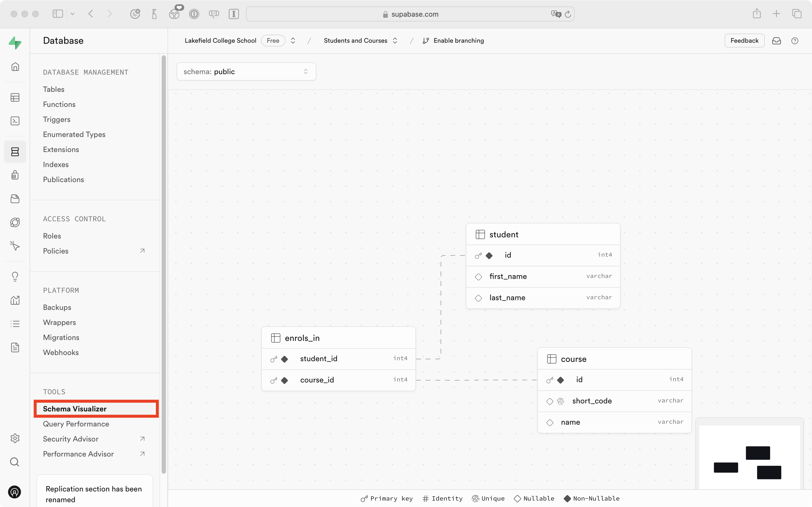Image resolution: width=812 pixels, height=507 pixels.
Task: Expand the Students and Courses project switcher
Action: click(395, 41)
